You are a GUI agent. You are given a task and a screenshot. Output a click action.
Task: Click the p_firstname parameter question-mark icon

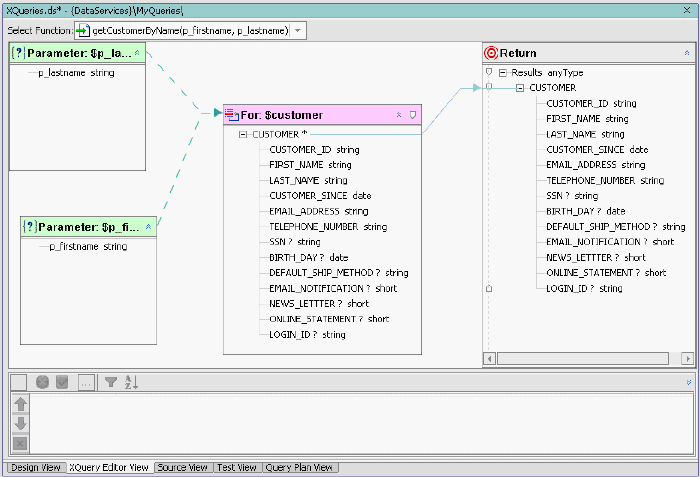tap(29, 227)
